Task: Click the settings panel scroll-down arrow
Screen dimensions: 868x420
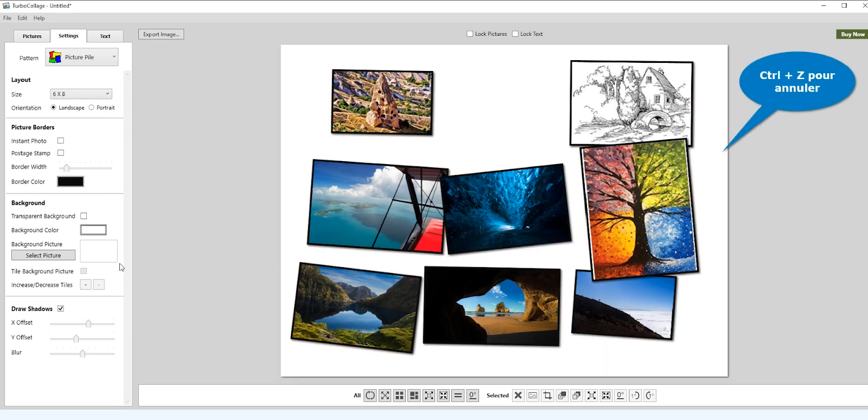Action: pos(127,402)
